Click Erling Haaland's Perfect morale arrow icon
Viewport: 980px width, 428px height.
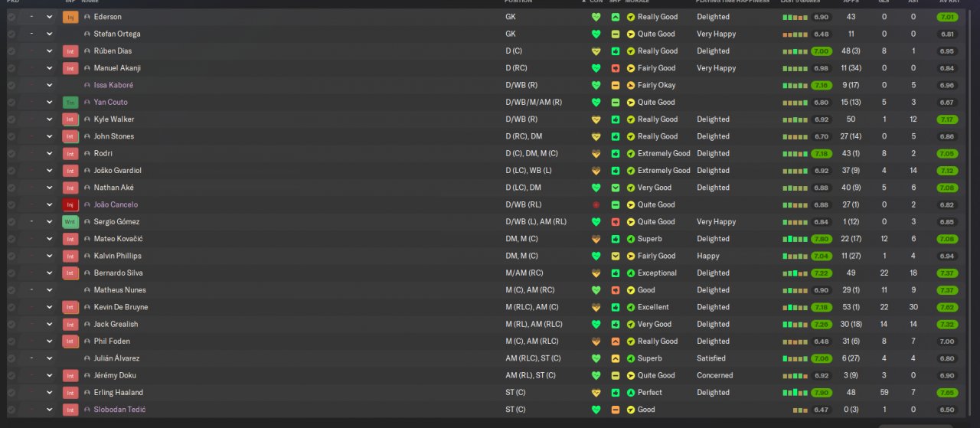pos(631,393)
